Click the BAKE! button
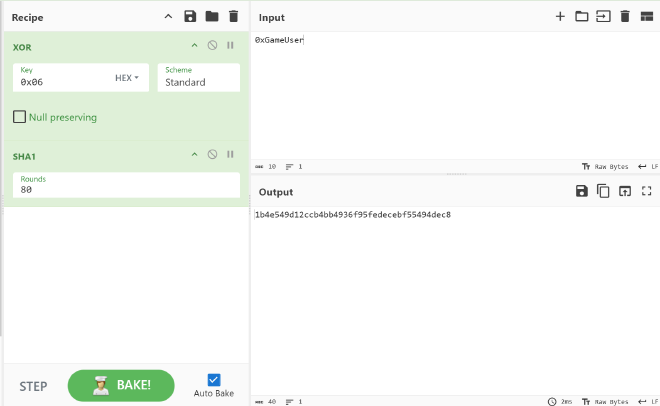The width and height of the screenshot is (660, 406). tap(121, 385)
